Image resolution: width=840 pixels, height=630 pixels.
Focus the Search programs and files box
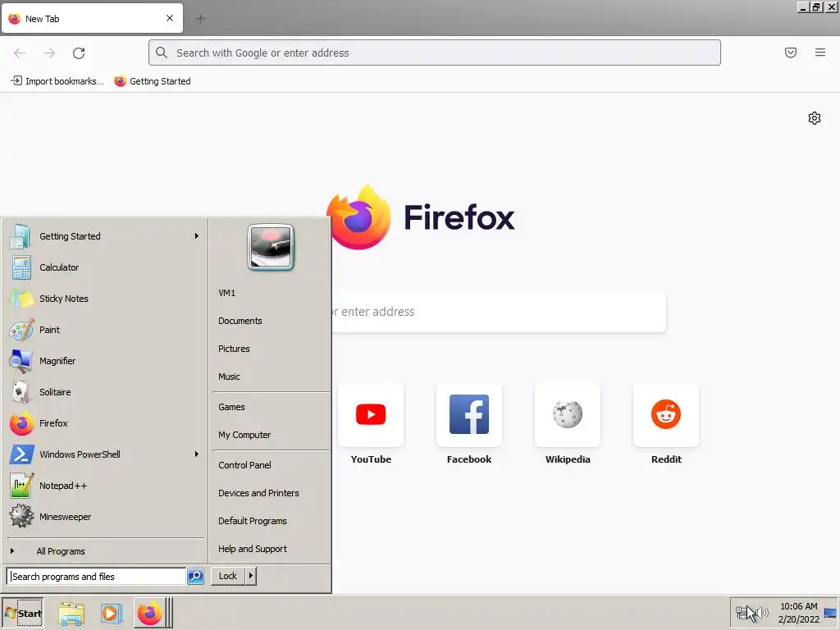pos(97,577)
